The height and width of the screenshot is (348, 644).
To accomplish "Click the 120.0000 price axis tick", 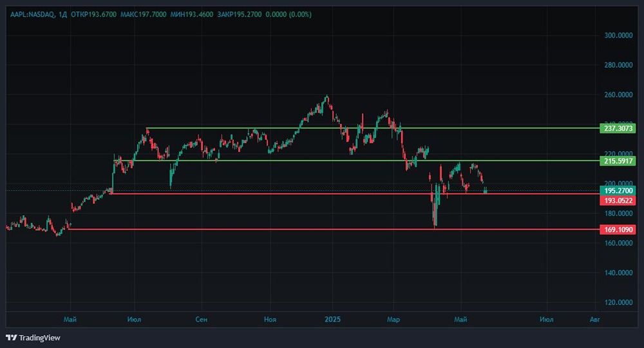I will tap(618, 302).
